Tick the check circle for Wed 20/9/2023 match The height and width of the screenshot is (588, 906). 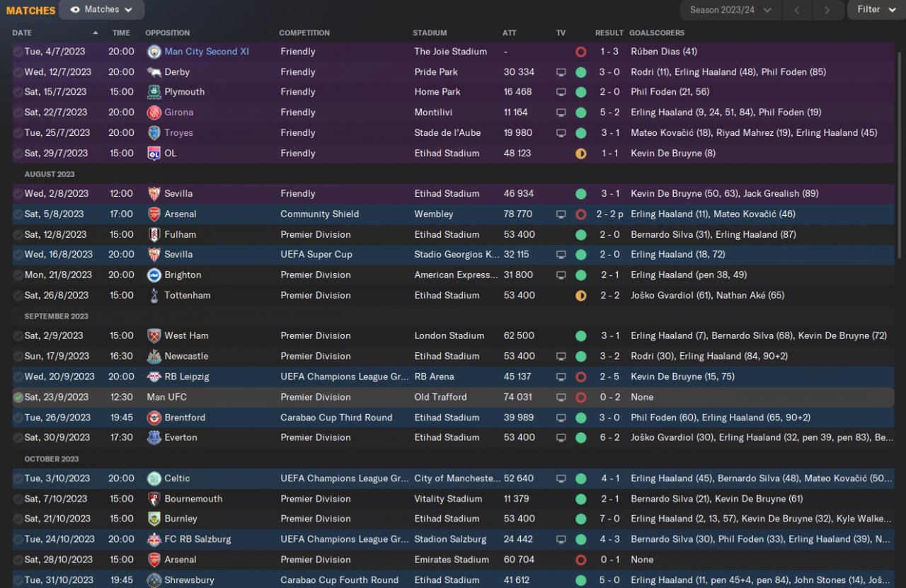point(18,377)
